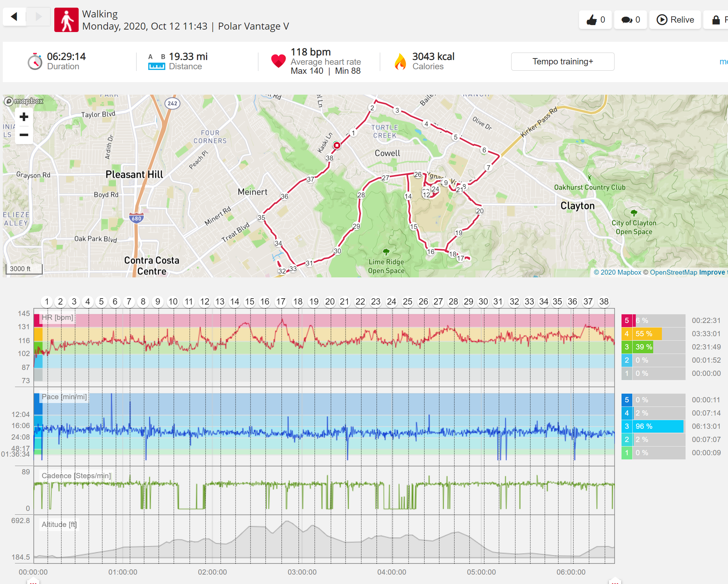Go back with the previous arrow

click(14, 16)
